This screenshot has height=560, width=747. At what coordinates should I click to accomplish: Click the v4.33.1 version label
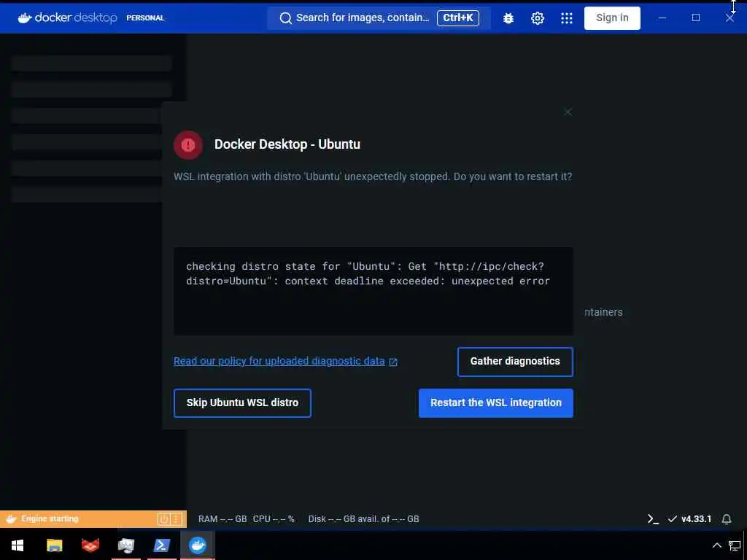point(696,519)
